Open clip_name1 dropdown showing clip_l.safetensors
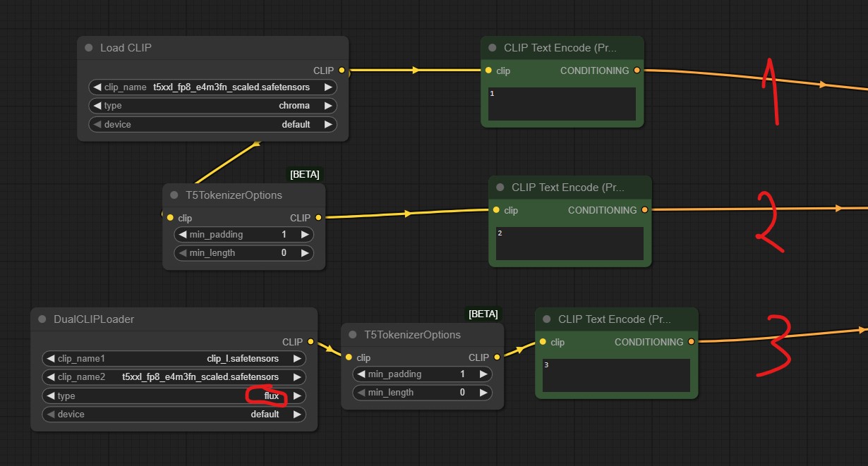The image size is (868, 466). [x=174, y=359]
